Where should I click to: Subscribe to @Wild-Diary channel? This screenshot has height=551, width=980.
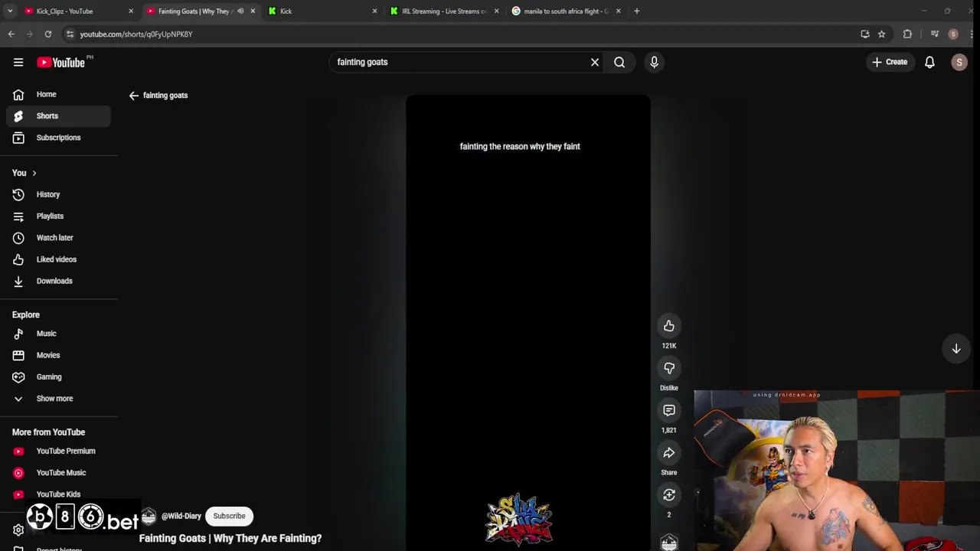point(229,516)
